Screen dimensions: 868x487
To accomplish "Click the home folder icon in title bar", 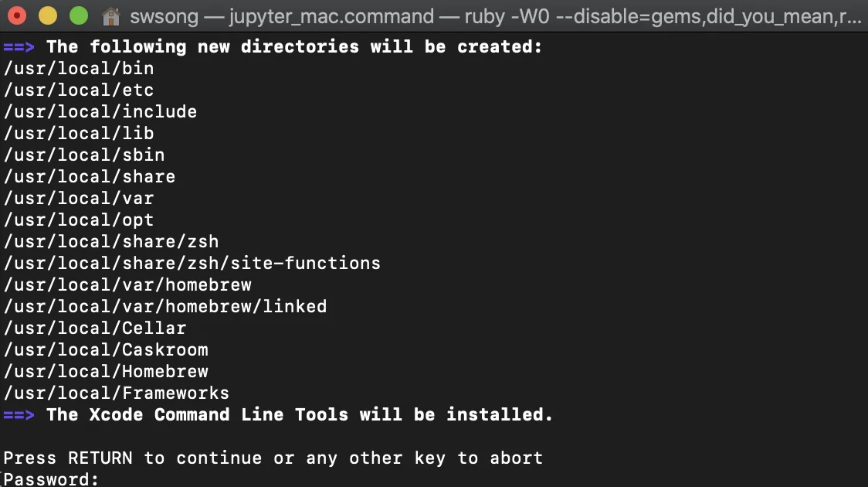I will coord(110,15).
